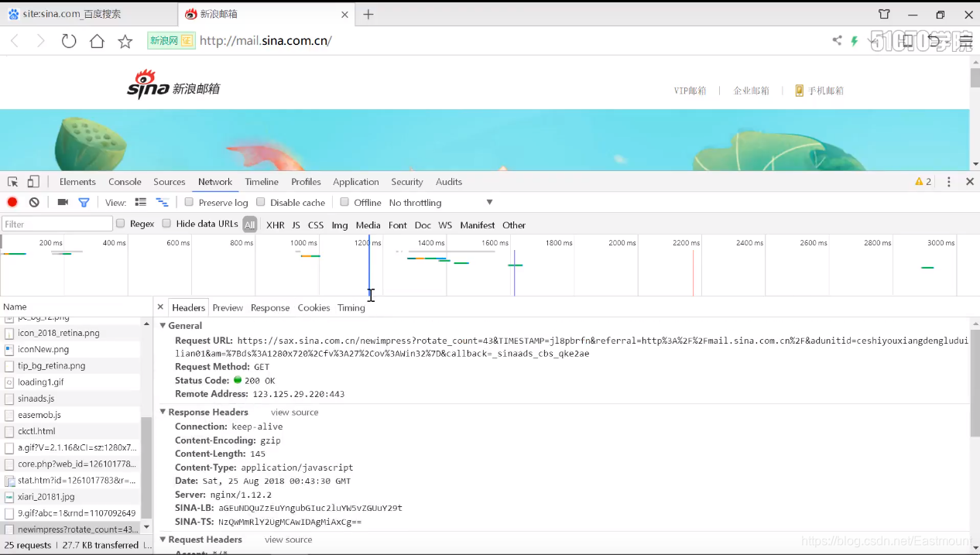Select the All request filter

tap(249, 225)
